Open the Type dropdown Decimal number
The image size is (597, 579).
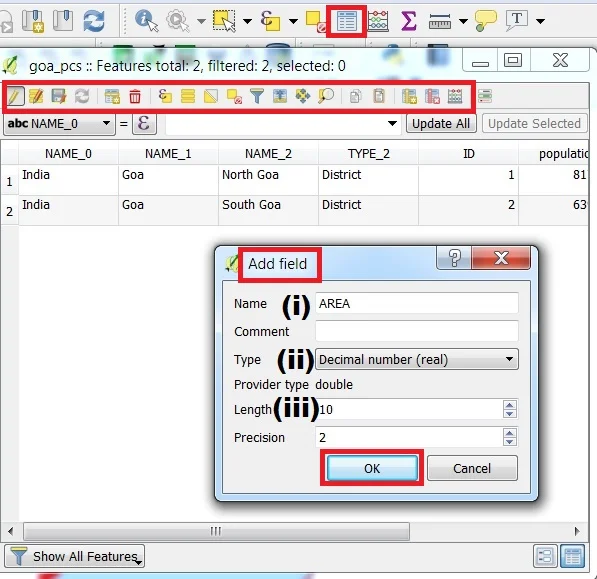[417, 359]
